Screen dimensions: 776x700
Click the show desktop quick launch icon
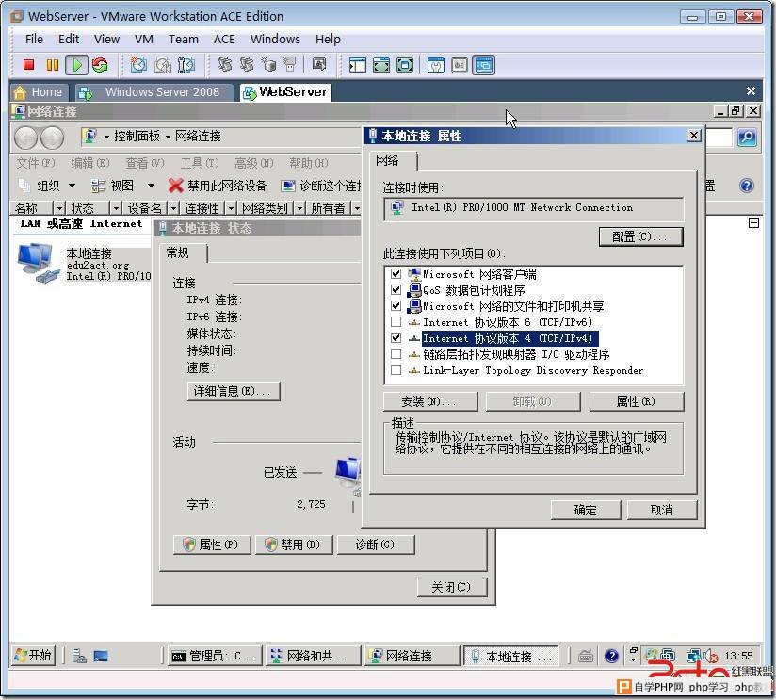(x=101, y=656)
